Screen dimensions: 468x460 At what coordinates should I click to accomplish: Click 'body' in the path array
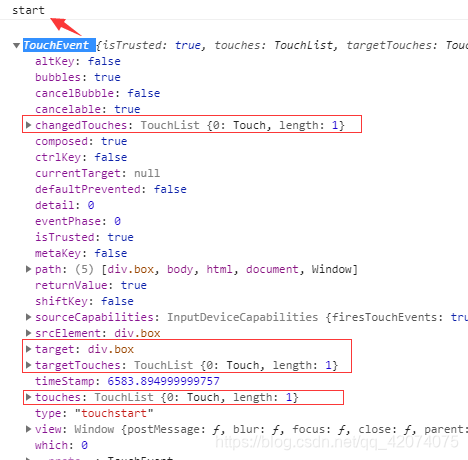point(180,269)
